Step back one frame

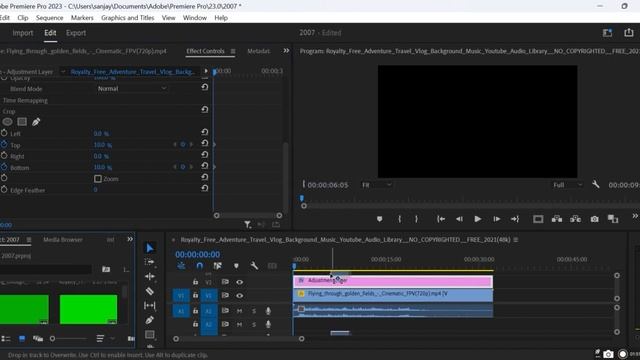pos(459,219)
